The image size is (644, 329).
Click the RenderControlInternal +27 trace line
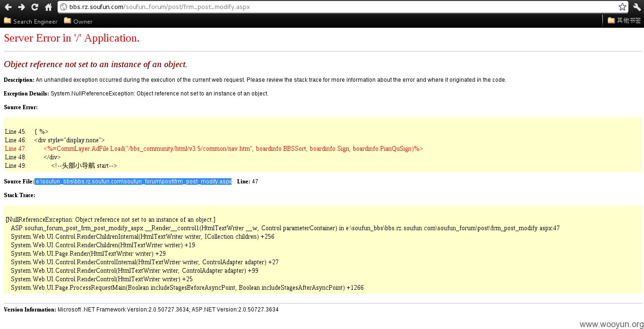145,262
